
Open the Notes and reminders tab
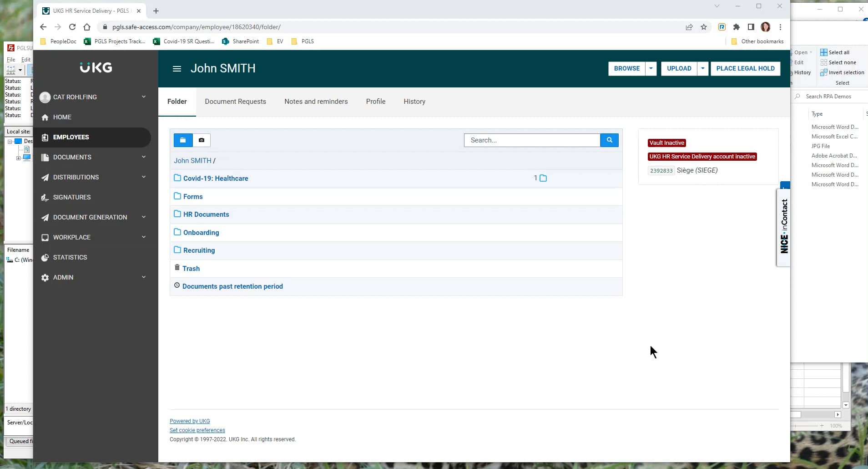[316, 102]
